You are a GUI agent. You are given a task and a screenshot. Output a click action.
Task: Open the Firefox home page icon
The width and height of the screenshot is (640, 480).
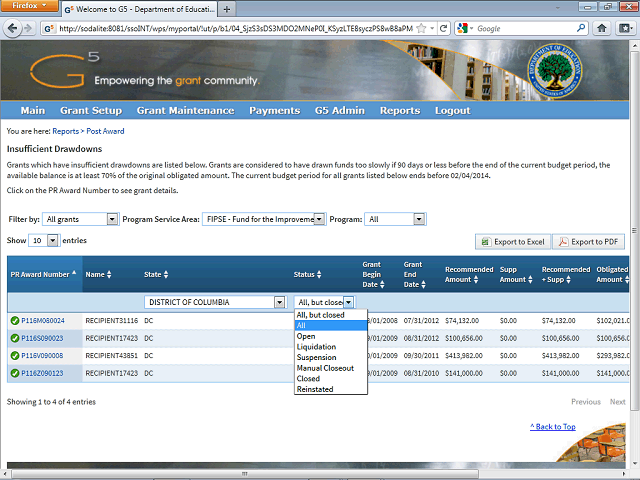tap(602, 28)
